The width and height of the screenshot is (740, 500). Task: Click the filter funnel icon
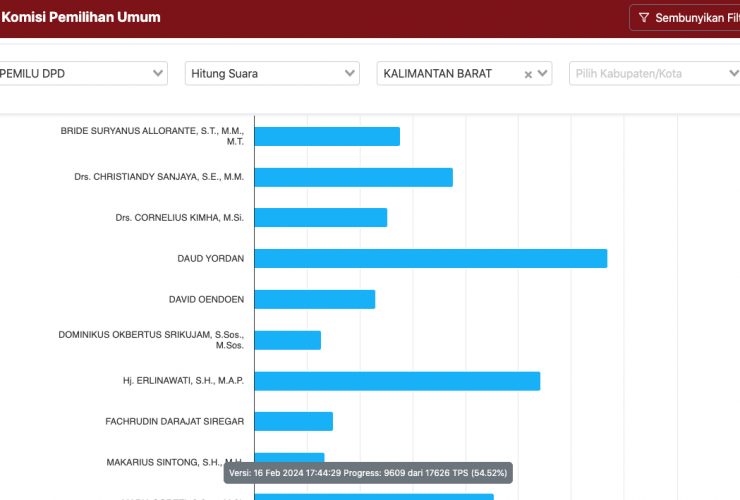point(644,18)
